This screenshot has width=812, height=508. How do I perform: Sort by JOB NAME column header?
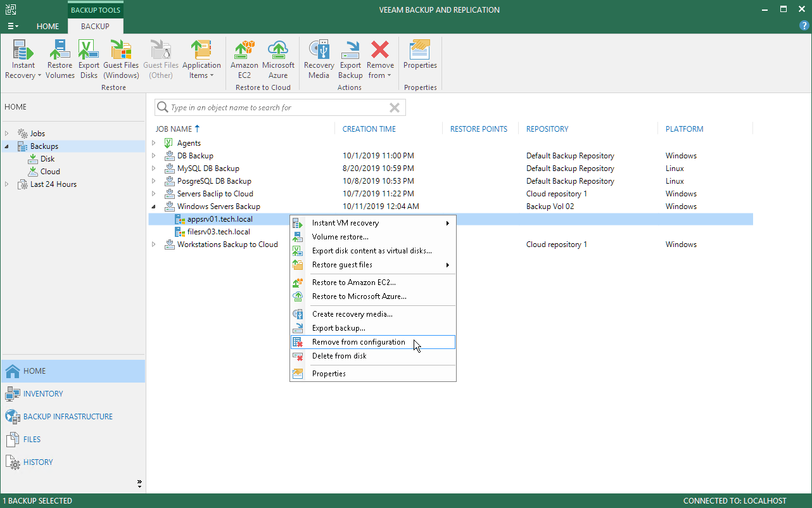(178, 129)
